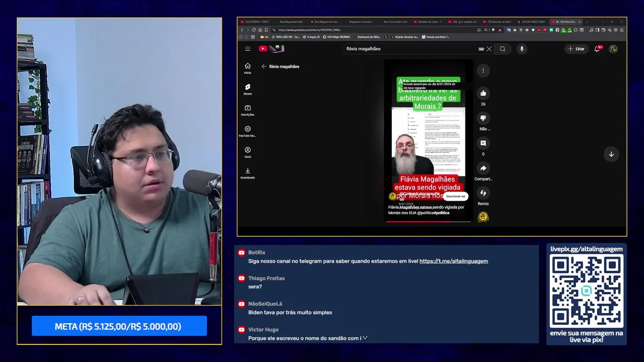The height and width of the screenshot is (362, 644).
Task: Open the Dashboard de Afilia bookmark
Action: 368,37
